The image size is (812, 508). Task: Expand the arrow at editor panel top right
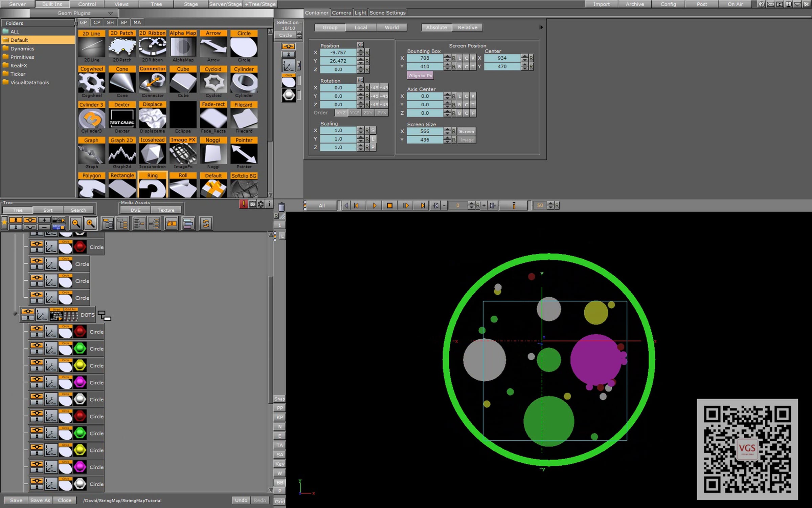click(541, 27)
